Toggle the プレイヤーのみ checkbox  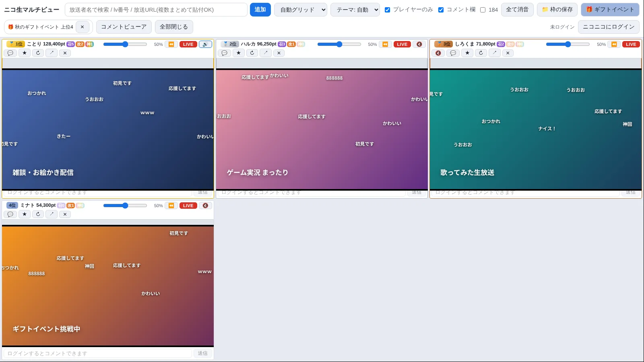387,10
